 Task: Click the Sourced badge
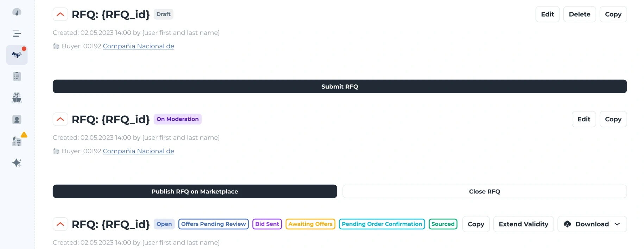[443, 224]
